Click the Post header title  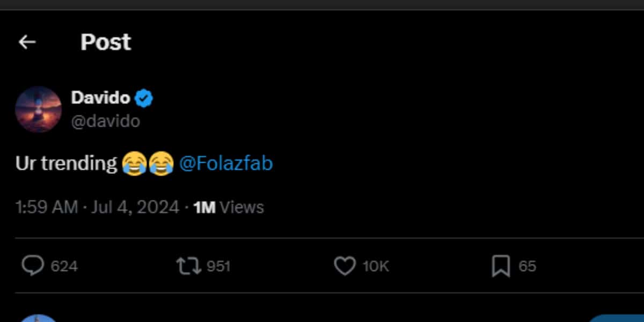106,42
